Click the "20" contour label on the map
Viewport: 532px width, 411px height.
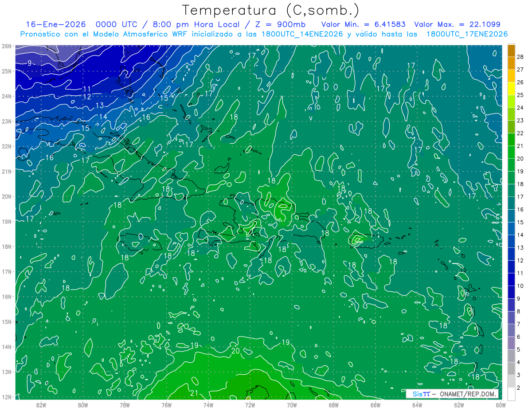tap(235, 351)
